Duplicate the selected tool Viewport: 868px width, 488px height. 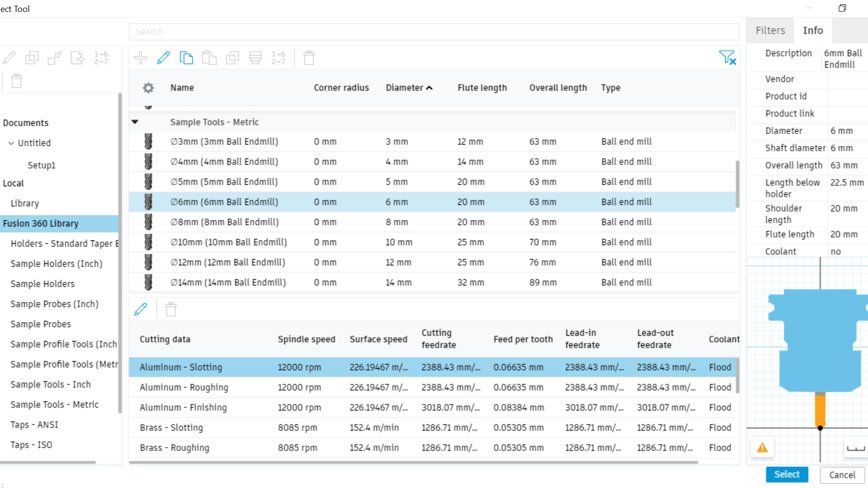232,57
